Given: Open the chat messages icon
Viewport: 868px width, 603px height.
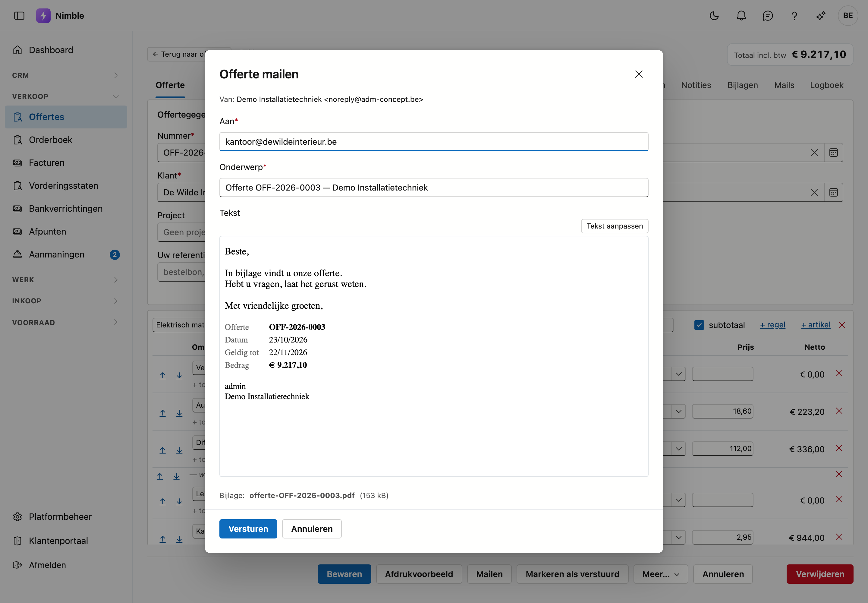Looking at the screenshot, I should 768,15.
